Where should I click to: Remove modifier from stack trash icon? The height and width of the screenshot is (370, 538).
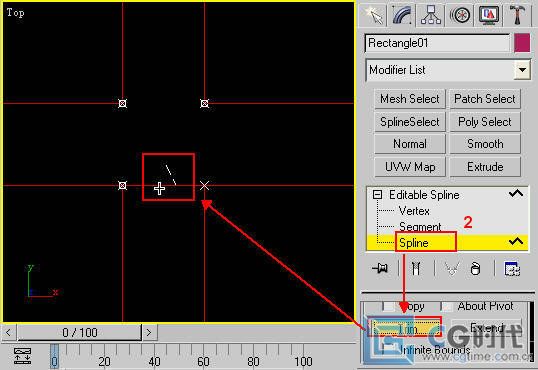point(475,268)
